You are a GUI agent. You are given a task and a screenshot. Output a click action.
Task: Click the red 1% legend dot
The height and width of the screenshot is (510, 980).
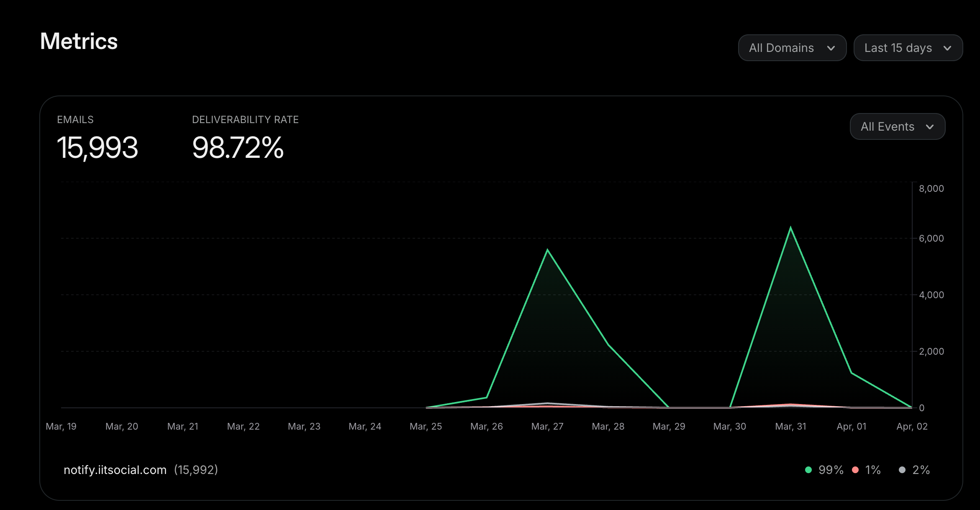(855, 470)
